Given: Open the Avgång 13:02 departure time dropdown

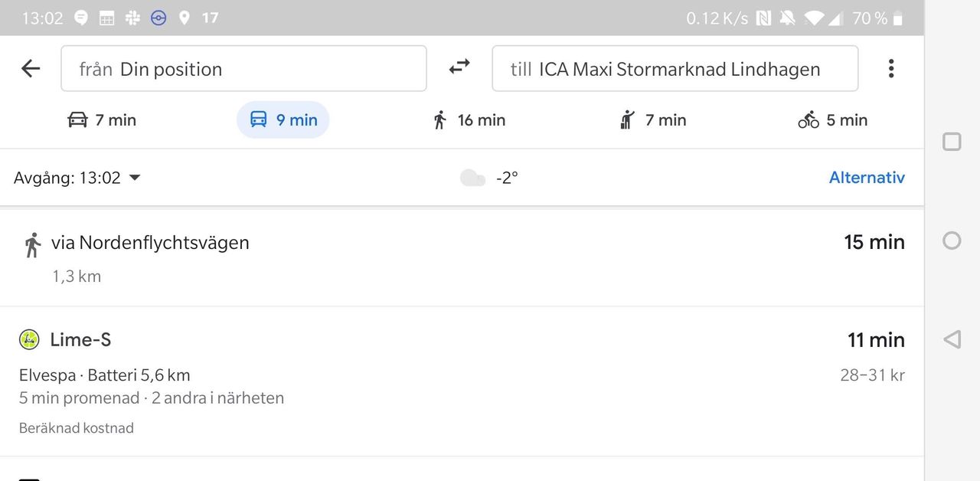Looking at the screenshot, I should (77, 177).
